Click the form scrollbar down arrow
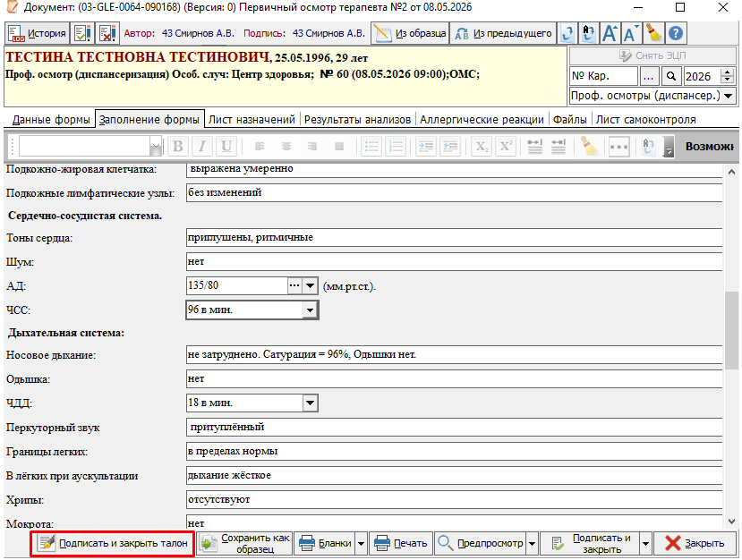Screen dimensions: 742x560 click(731, 522)
